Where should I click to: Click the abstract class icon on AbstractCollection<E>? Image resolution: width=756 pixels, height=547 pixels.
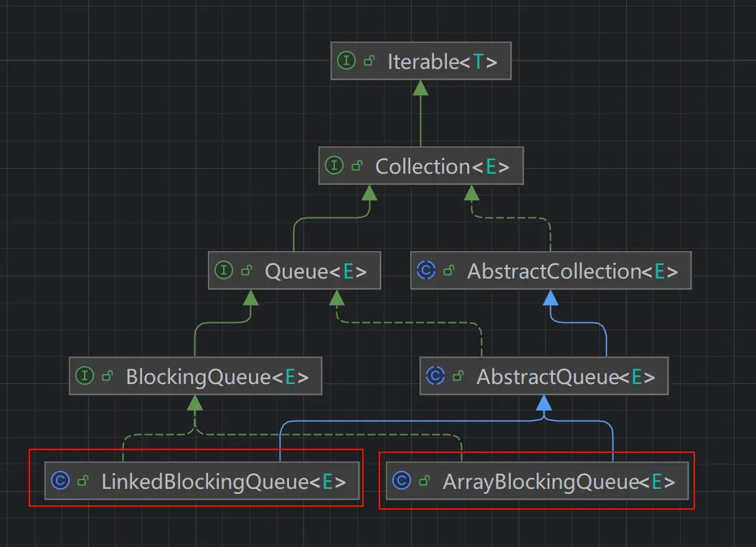coord(426,270)
